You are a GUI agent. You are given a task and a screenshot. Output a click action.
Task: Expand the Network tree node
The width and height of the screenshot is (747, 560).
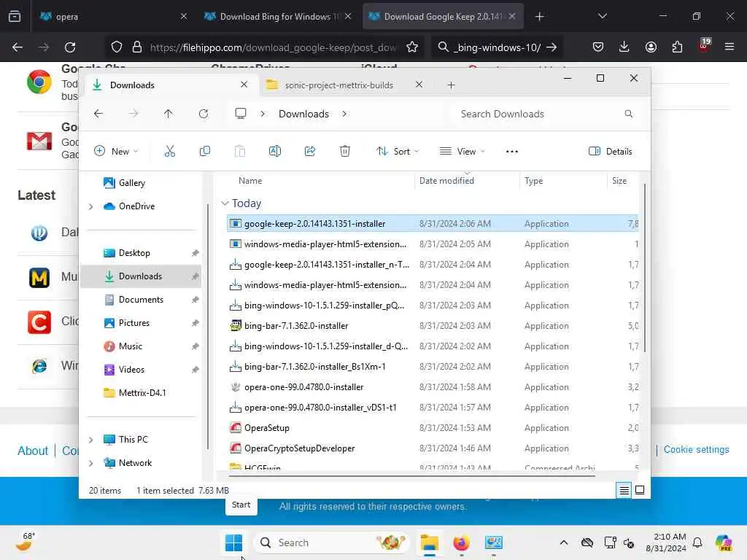coord(91,463)
